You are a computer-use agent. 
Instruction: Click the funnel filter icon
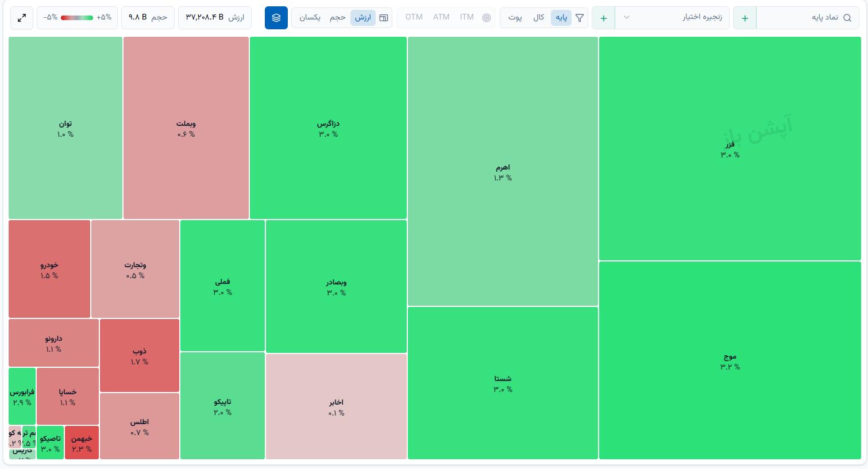tap(580, 18)
